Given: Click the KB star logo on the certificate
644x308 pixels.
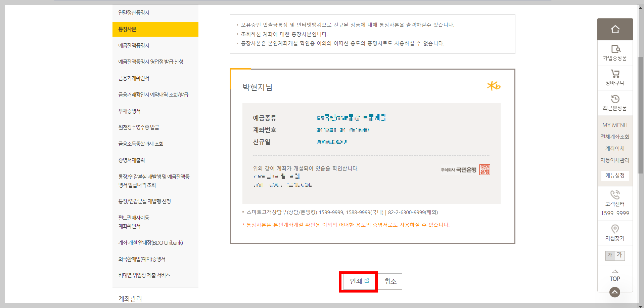Looking at the screenshot, I should point(493,86).
